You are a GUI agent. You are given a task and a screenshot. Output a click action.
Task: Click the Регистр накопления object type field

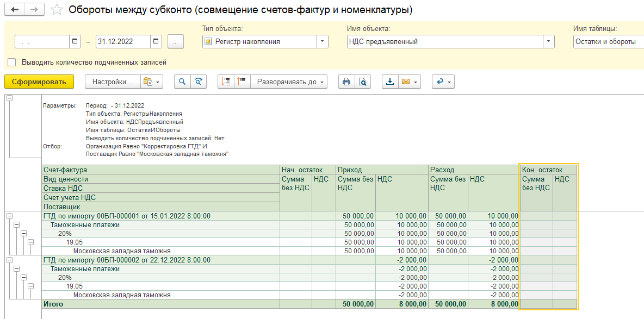coord(259,41)
